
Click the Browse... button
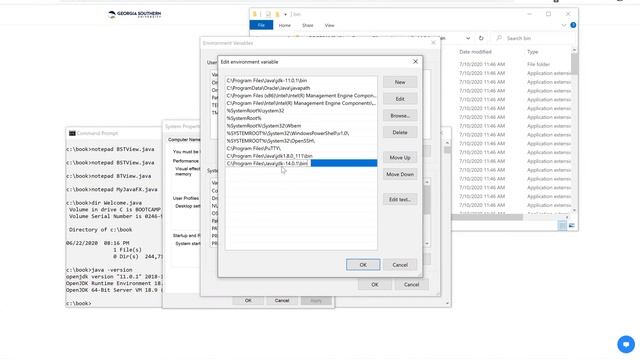point(400,116)
